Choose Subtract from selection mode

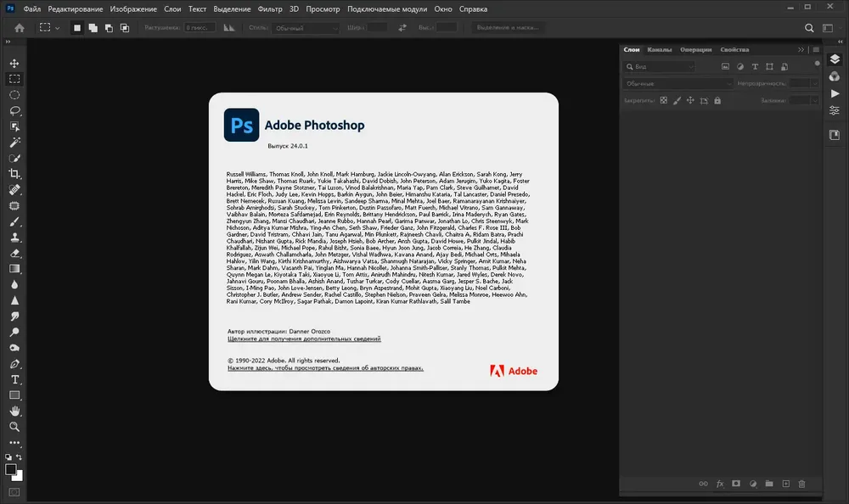pos(109,28)
